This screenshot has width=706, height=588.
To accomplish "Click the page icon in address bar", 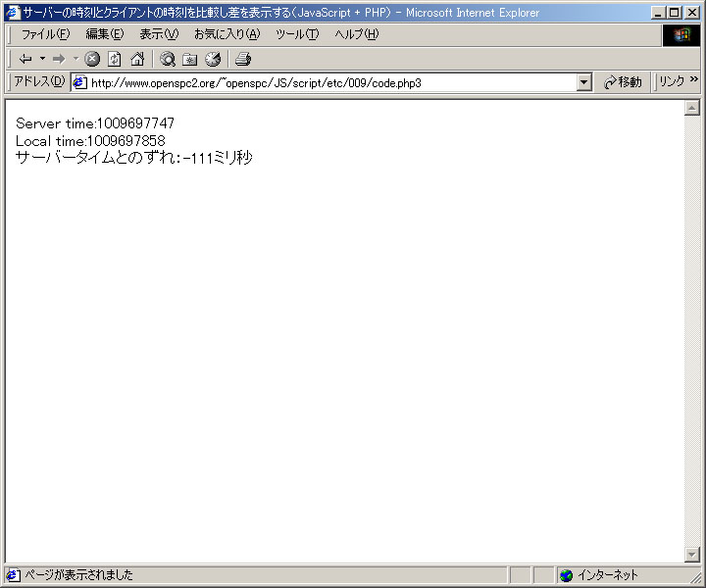I will (80, 82).
